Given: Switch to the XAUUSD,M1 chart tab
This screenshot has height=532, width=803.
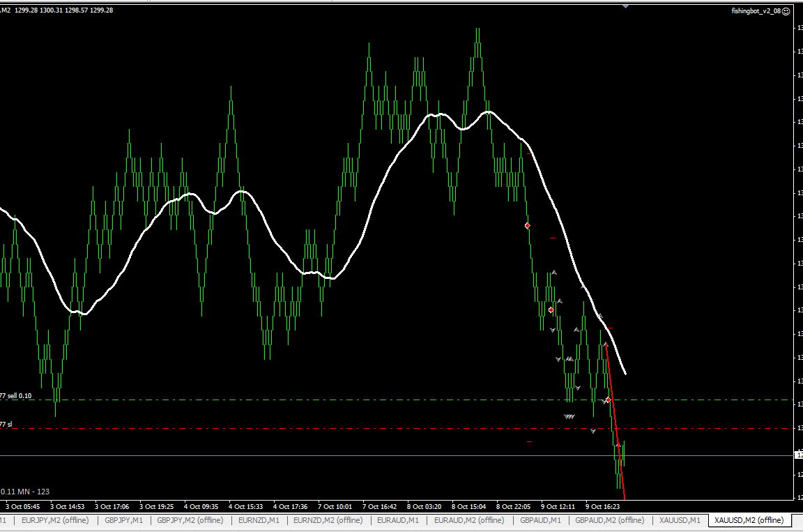Looking at the screenshot, I should pyautogui.click(x=680, y=520).
